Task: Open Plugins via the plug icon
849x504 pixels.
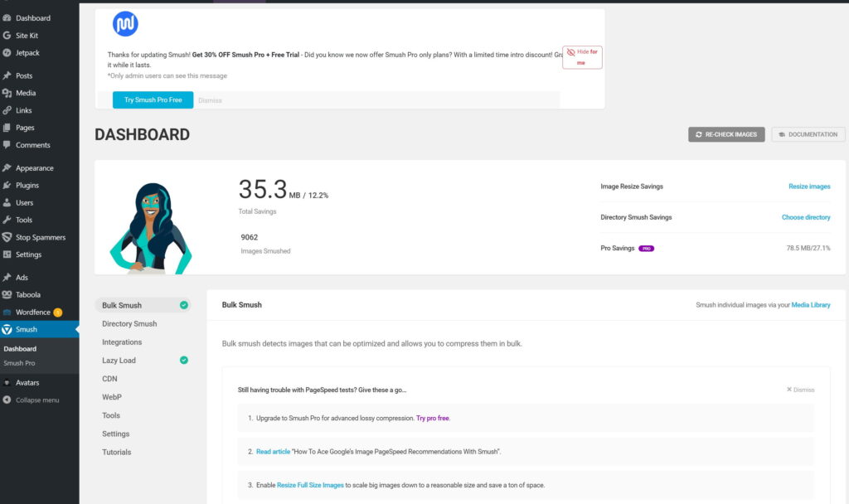Action: 7,186
